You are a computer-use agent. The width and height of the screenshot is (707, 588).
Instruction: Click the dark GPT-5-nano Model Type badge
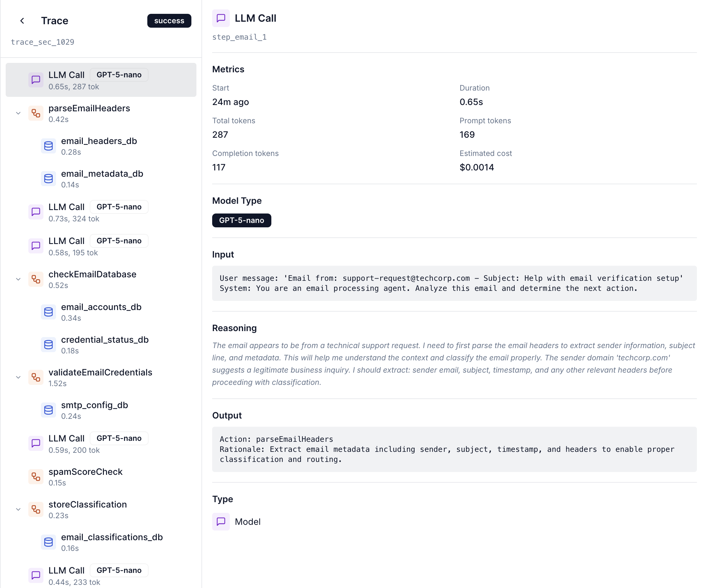coord(241,220)
